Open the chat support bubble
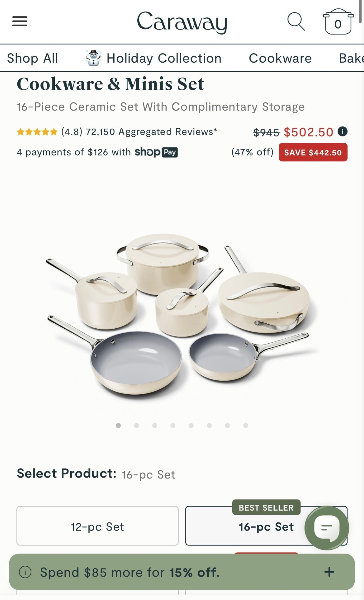This screenshot has width=364, height=600. click(327, 528)
